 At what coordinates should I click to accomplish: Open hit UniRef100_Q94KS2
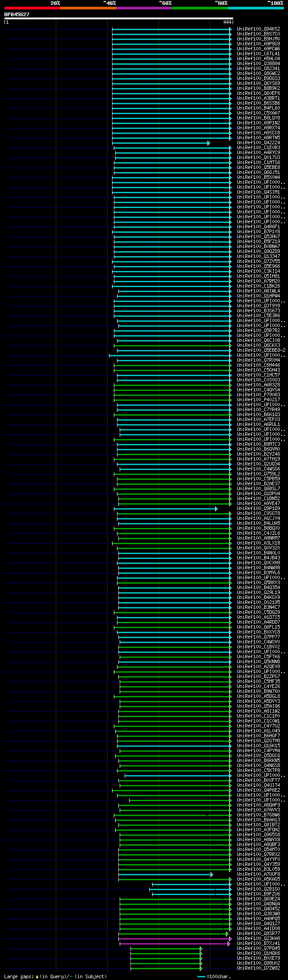point(258,29)
